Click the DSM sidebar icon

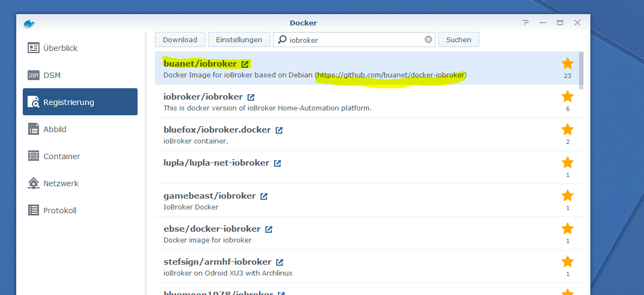pos(33,75)
